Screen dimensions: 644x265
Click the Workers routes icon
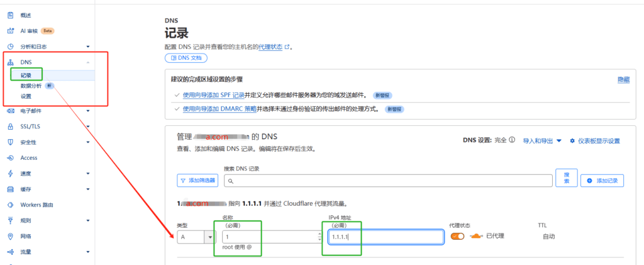(x=10, y=205)
